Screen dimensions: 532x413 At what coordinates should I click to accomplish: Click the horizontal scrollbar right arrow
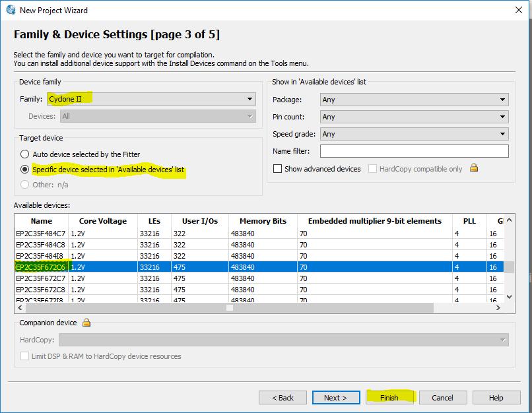pyautogui.click(x=498, y=308)
